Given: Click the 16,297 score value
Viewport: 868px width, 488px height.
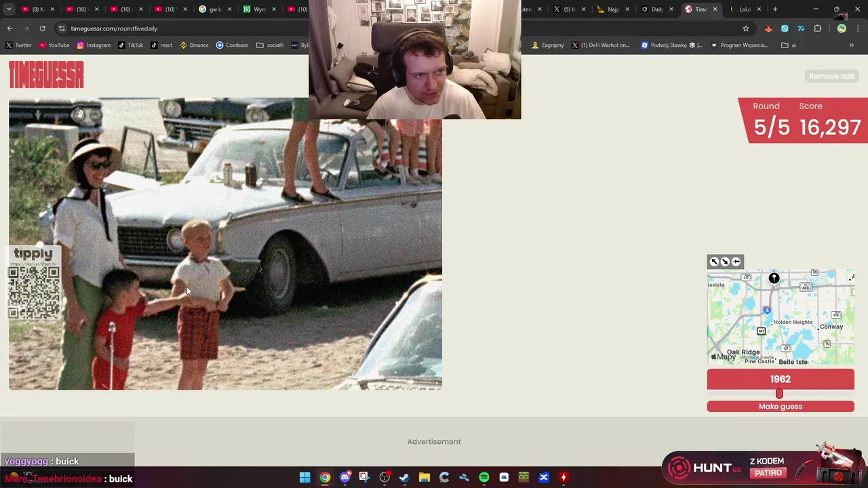Looking at the screenshot, I should click(830, 127).
